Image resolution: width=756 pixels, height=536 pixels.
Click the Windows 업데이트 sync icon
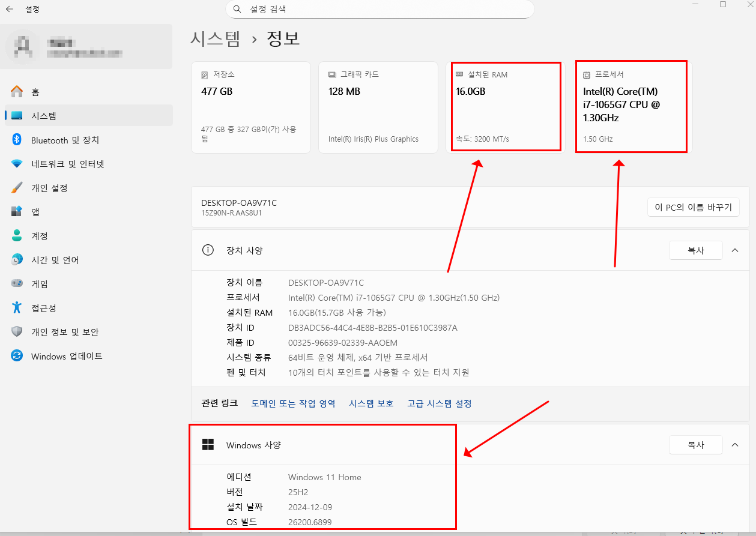point(17,356)
